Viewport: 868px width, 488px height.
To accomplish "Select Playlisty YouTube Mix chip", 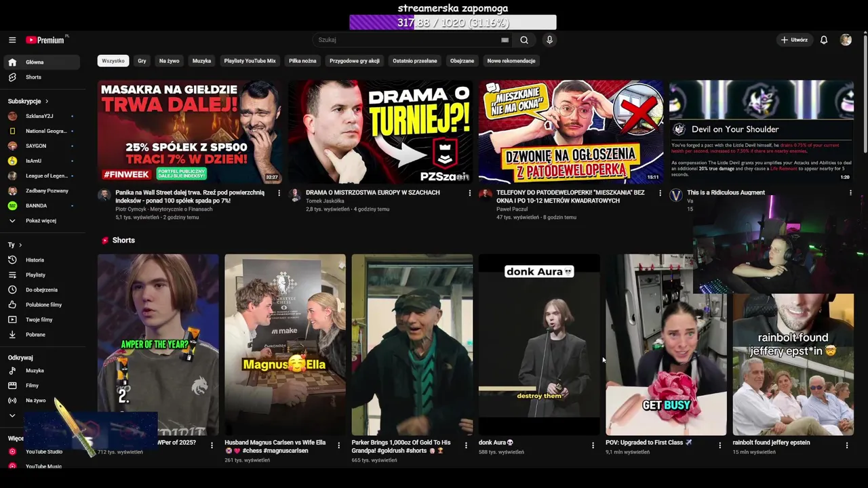I will pos(250,61).
